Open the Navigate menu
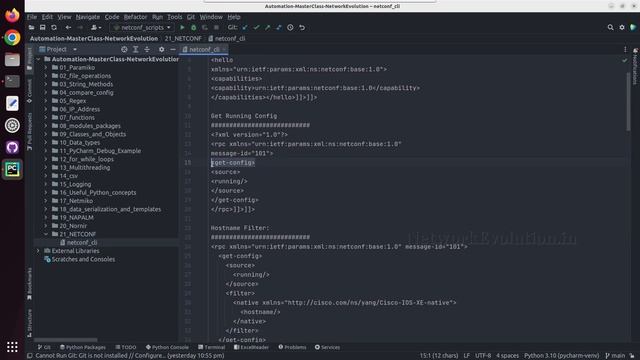 [x=88, y=17]
